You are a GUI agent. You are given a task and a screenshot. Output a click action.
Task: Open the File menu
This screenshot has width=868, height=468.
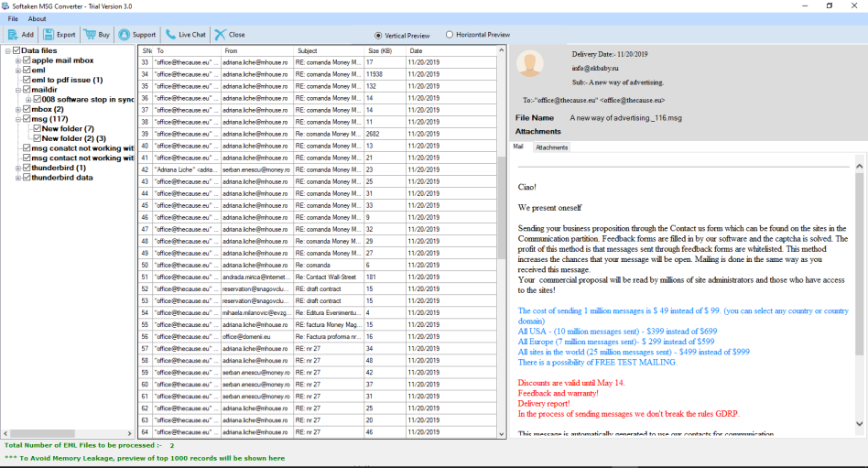tap(13, 19)
